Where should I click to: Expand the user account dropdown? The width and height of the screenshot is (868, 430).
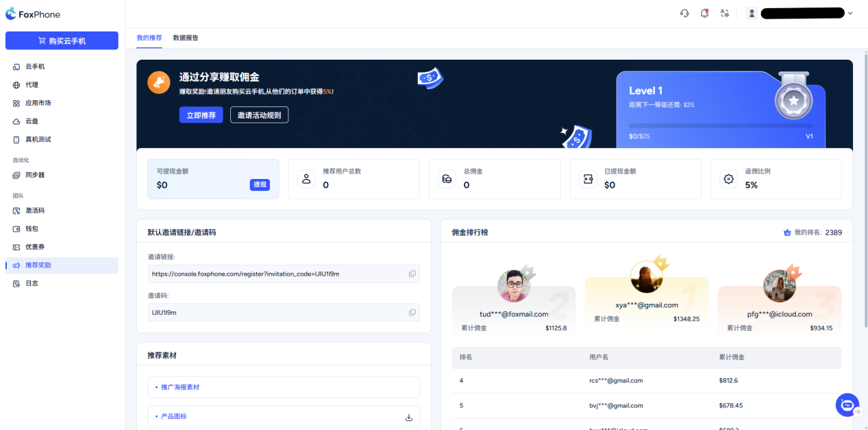[850, 13]
